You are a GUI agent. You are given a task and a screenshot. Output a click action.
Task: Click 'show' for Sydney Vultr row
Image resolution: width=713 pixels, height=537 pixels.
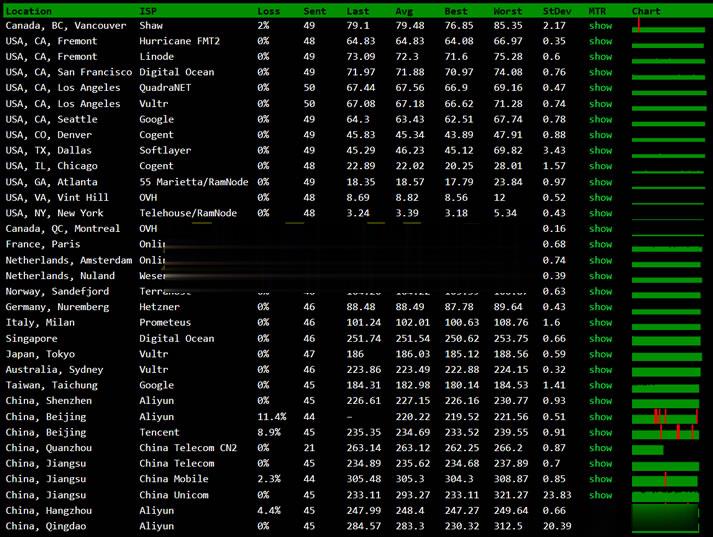[600, 370]
